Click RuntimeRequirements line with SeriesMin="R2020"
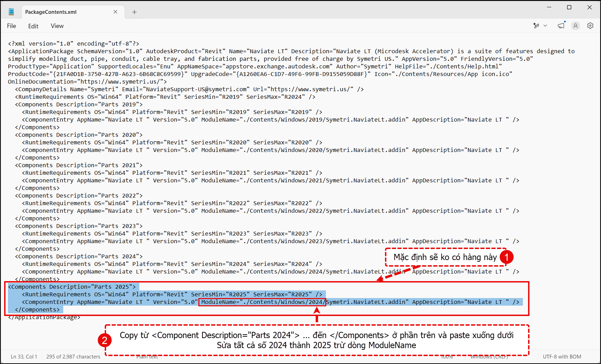Screen dimensions: 601x364 (172, 142)
